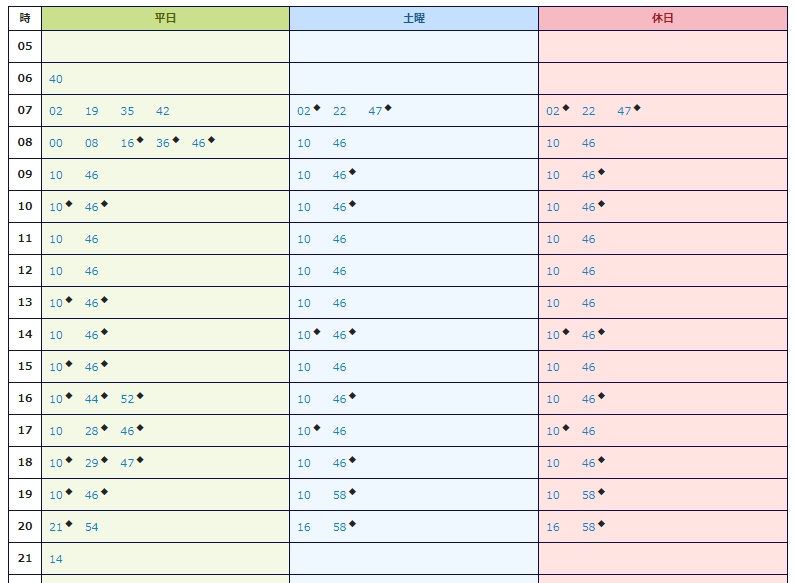This screenshot has width=796, height=583.
Task: Select the 12:46 Saturday departure
Action: 340,272
